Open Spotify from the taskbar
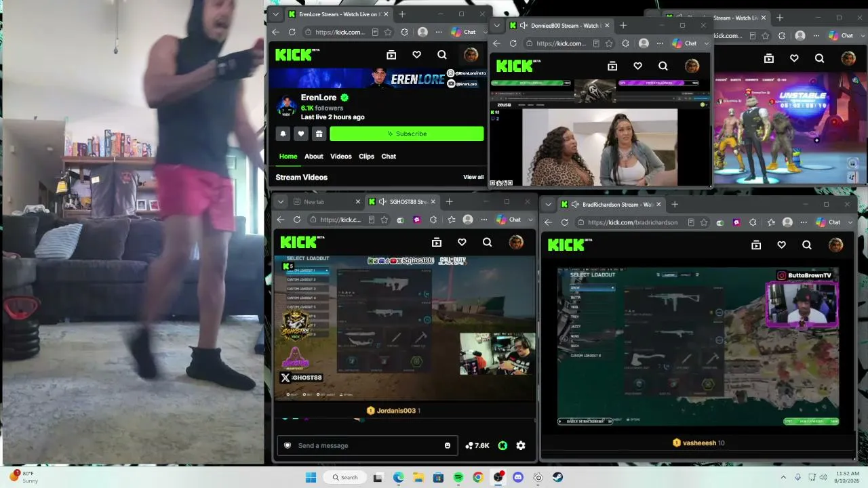Screen dimensions: 868x488 458,477
